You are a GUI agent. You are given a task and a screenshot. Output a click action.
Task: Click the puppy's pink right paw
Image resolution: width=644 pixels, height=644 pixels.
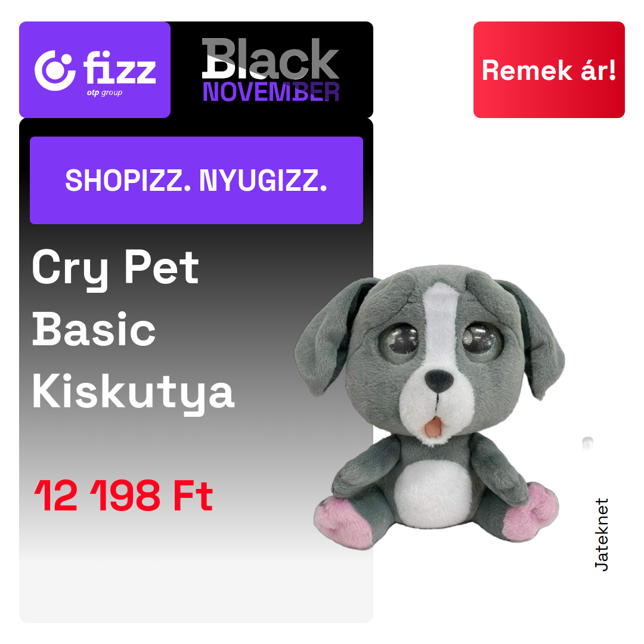tap(531, 512)
